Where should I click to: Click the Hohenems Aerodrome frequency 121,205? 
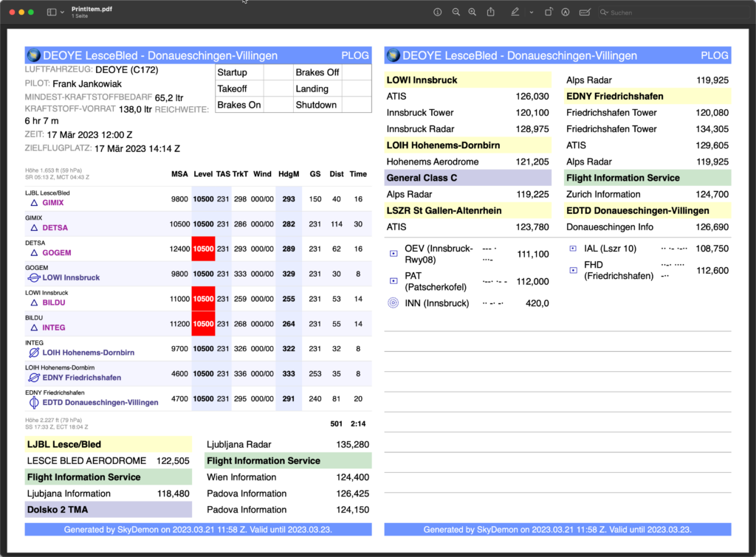point(532,162)
